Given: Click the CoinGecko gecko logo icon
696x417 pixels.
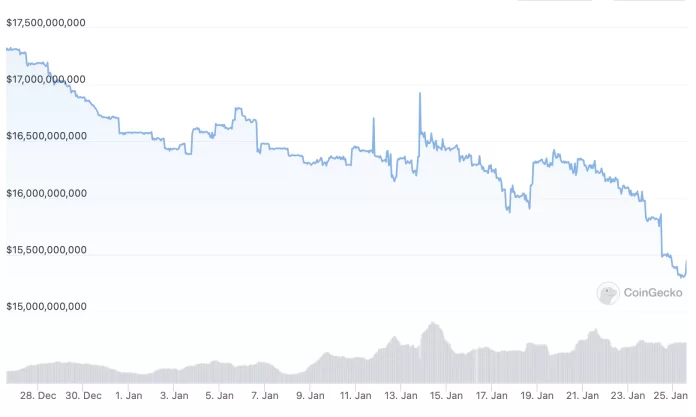Looking at the screenshot, I should tap(608, 293).
